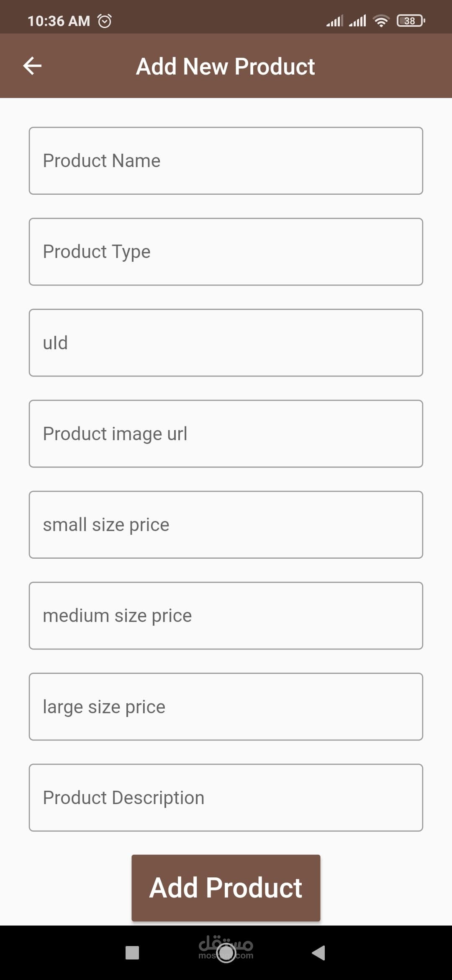Screen dimensions: 452x980
Task: Select the uId text field
Action: [x=226, y=343]
